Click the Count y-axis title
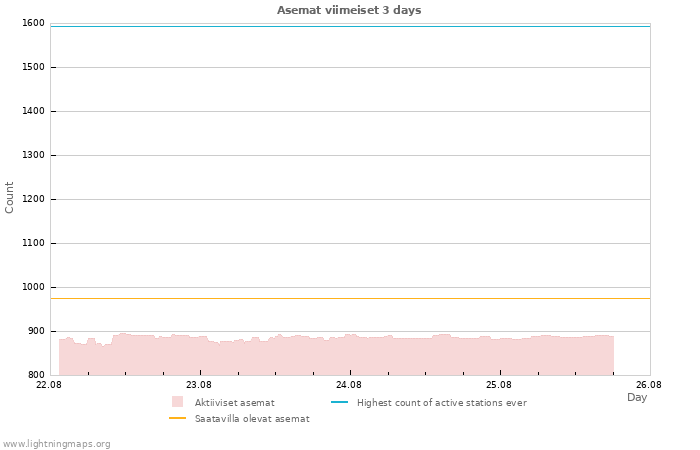Image resolution: width=700 pixels, height=450 pixels. tap(9, 197)
